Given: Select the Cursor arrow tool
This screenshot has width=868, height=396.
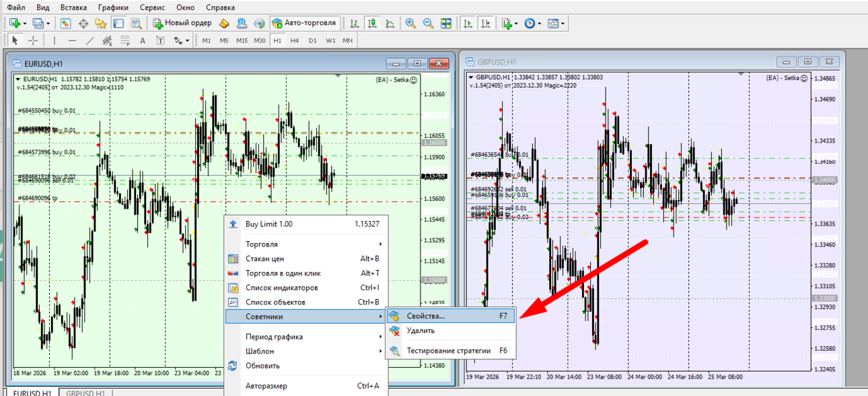Looking at the screenshot, I should (x=15, y=40).
